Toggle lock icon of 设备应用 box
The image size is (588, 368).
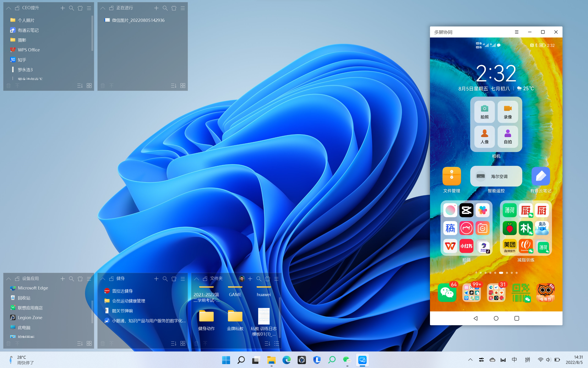point(17,279)
